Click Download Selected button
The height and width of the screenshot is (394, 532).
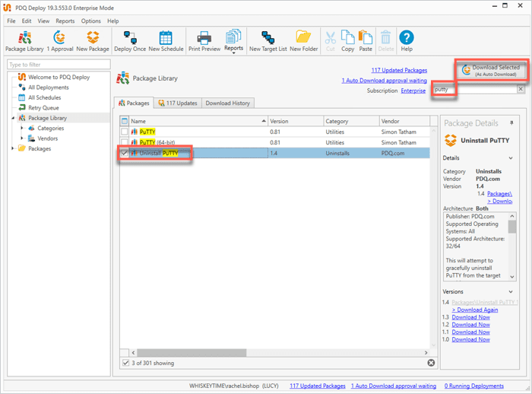(x=492, y=70)
